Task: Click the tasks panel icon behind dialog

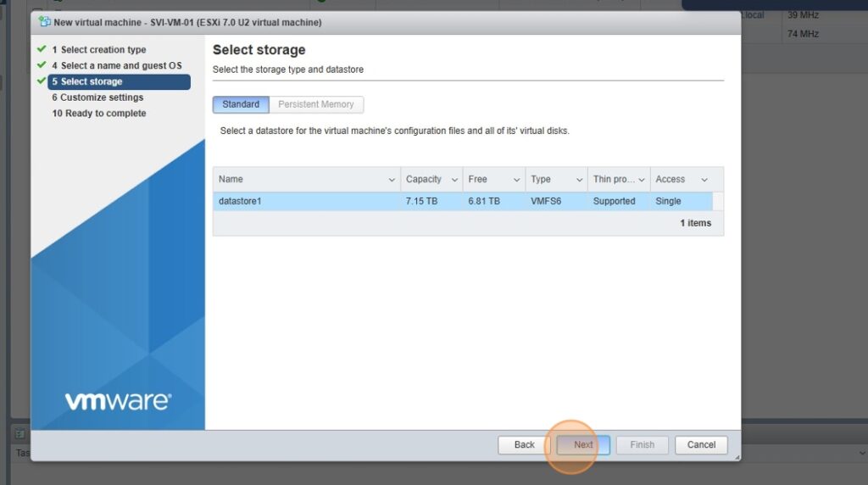Action: point(20,433)
